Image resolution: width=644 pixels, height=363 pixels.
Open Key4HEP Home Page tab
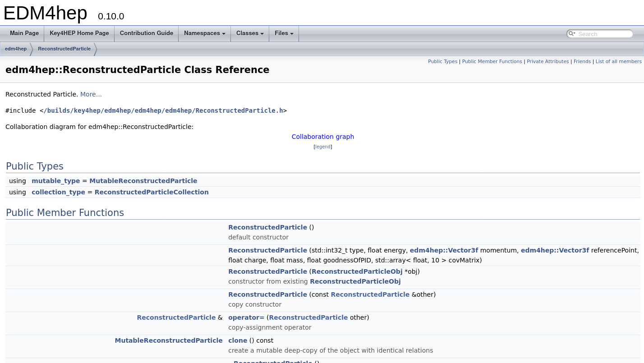79,33
